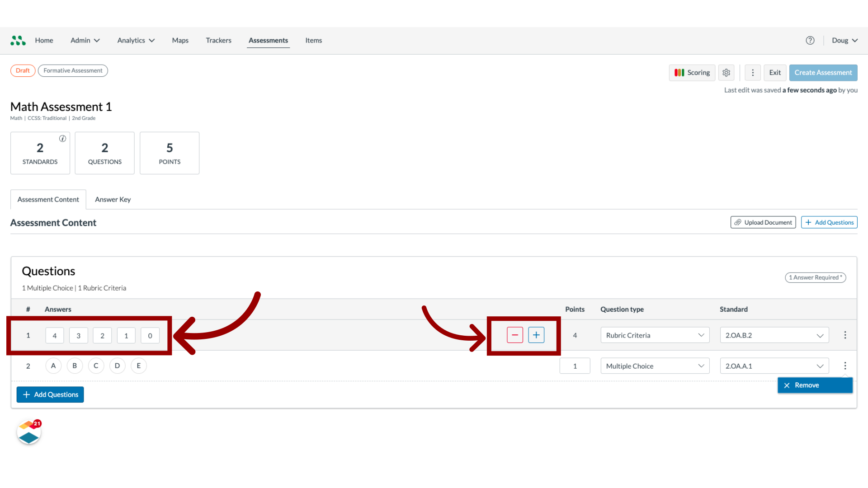Choose answer C for question 2
This screenshot has height=488, width=868.
point(96,366)
